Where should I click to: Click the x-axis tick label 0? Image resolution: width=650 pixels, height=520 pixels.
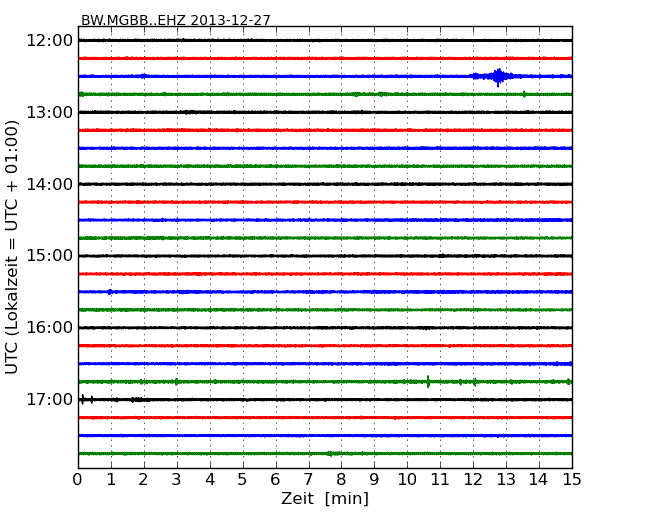tap(78, 480)
